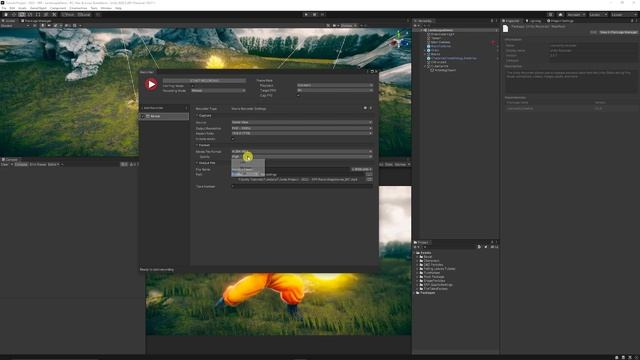
Task: Open the File menu
Action: click(x=4, y=8)
